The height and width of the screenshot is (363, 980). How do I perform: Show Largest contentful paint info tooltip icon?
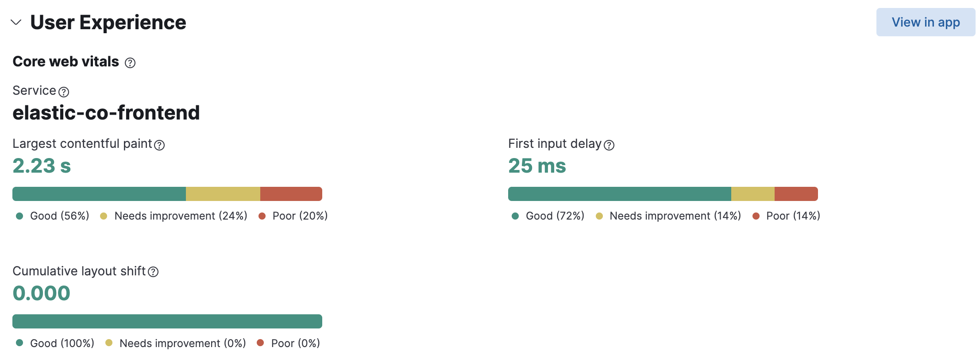tap(159, 145)
